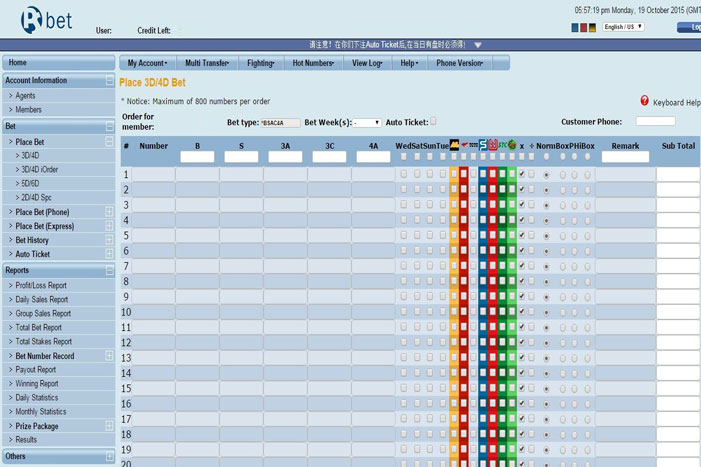Open the English / US language dropdown
Screen dimensions: 701x467
623,27
